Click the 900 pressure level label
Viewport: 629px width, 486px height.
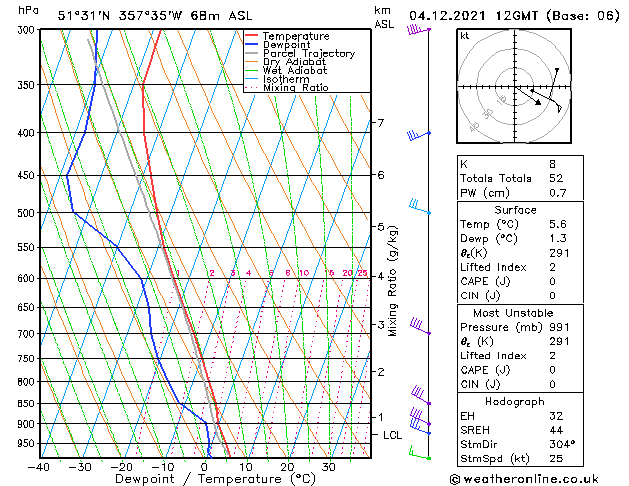pos(28,424)
